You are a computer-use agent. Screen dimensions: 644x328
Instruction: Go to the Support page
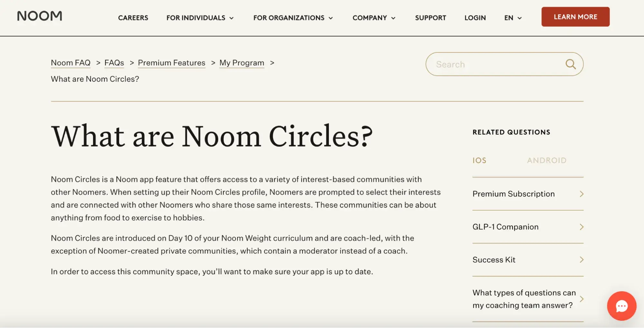pyautogui.click(x=430, y=18)
